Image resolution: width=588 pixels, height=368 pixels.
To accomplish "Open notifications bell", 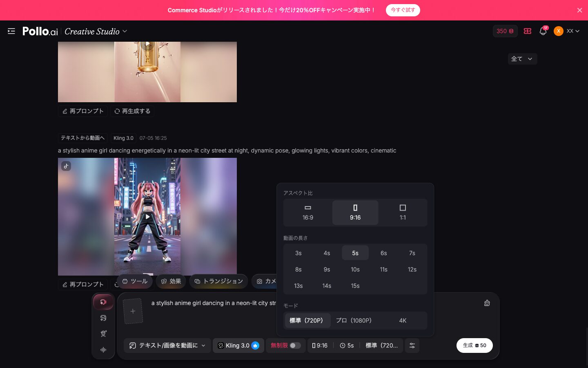I will tap(543, 31).
